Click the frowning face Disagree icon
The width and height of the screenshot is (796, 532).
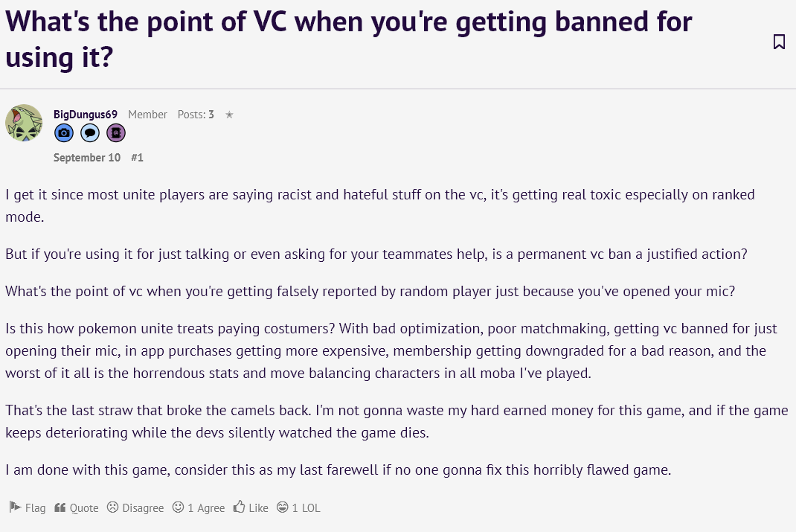(112, 507)
